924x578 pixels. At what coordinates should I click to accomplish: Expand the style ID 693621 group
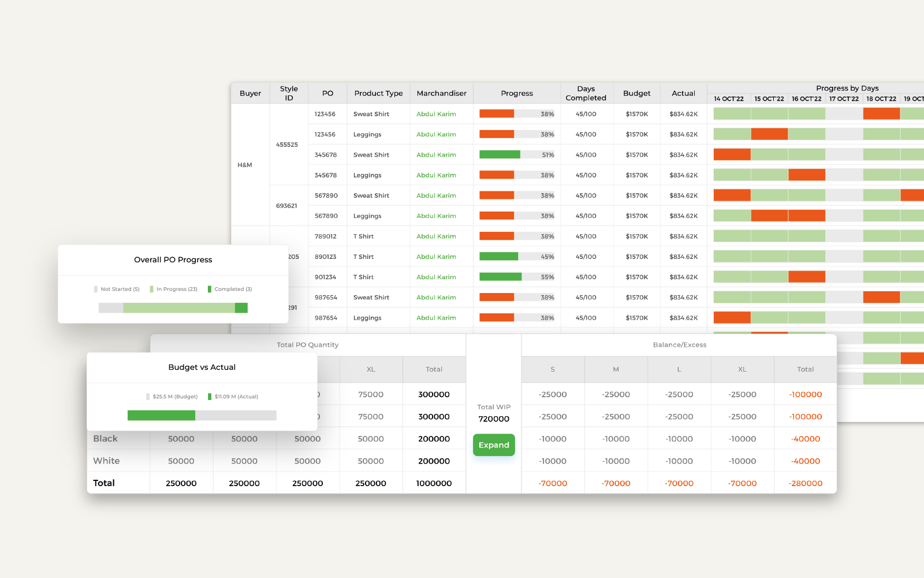tap(287, 206)
